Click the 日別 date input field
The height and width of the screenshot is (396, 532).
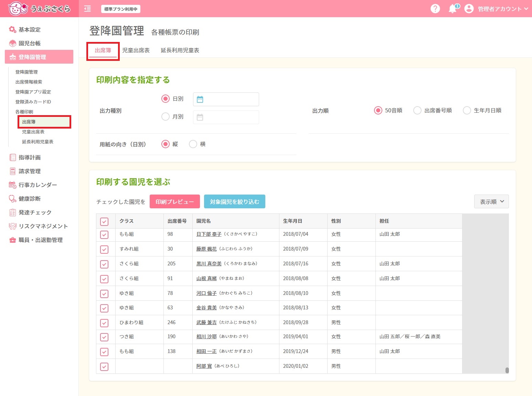226,99
